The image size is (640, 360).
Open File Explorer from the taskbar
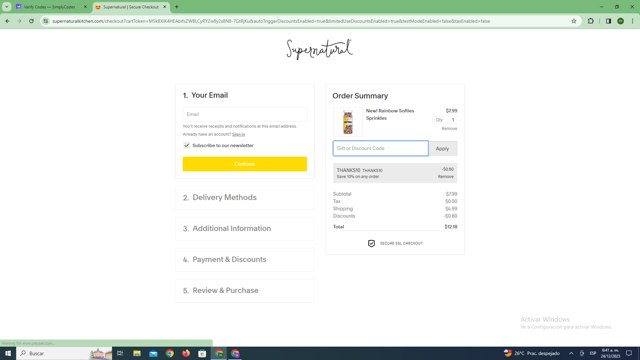137,353
